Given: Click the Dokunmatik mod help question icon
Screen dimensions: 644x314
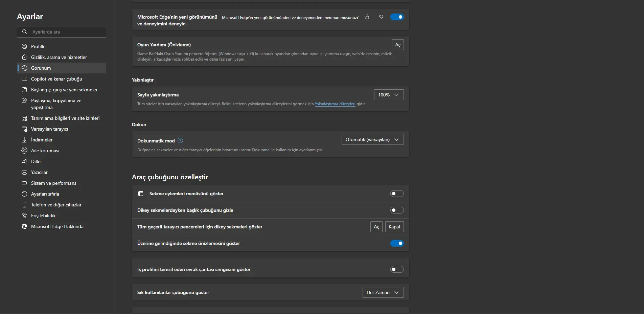Looking at the screenshot, I should click(x=180, y=140).
